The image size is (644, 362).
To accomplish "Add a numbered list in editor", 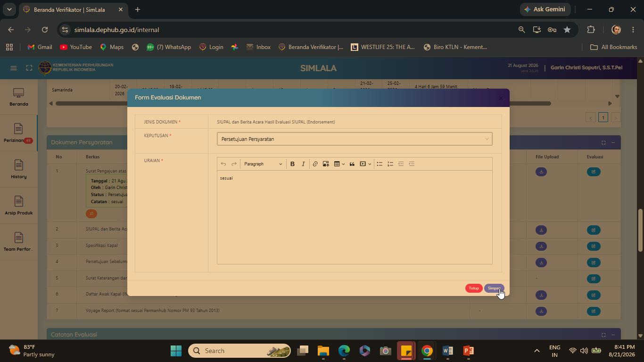I will coord(390,164).
